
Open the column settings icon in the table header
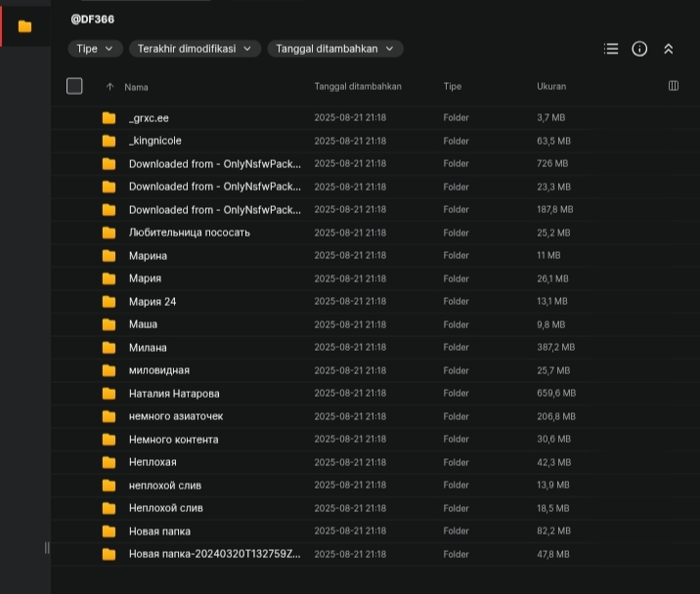(x=674, y=86)
